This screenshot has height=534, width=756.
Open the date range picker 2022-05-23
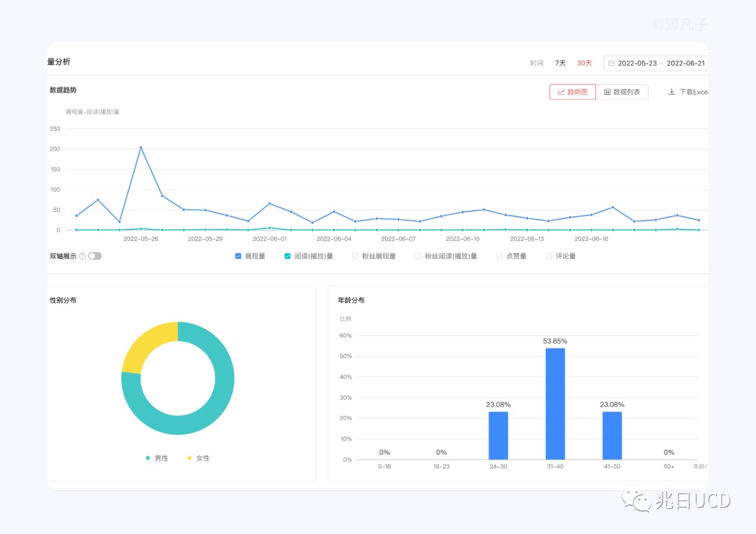pyautogui.click(x=637, y=63)
